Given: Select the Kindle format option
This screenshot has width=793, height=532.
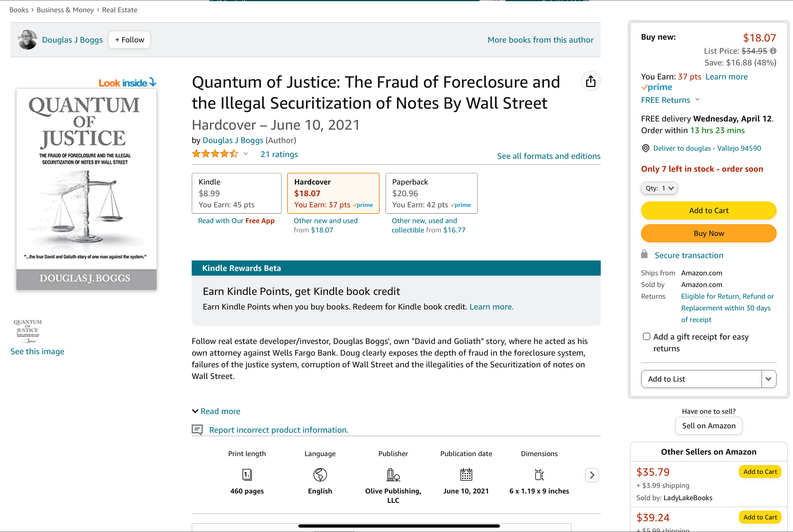Looking at the screenshot, I should pos(236,193).
